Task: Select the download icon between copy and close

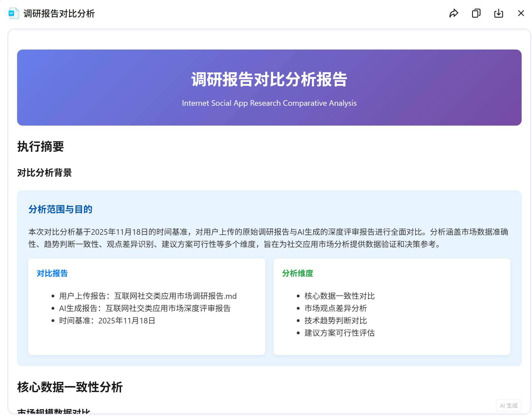Action: click(x=498, y=13)
